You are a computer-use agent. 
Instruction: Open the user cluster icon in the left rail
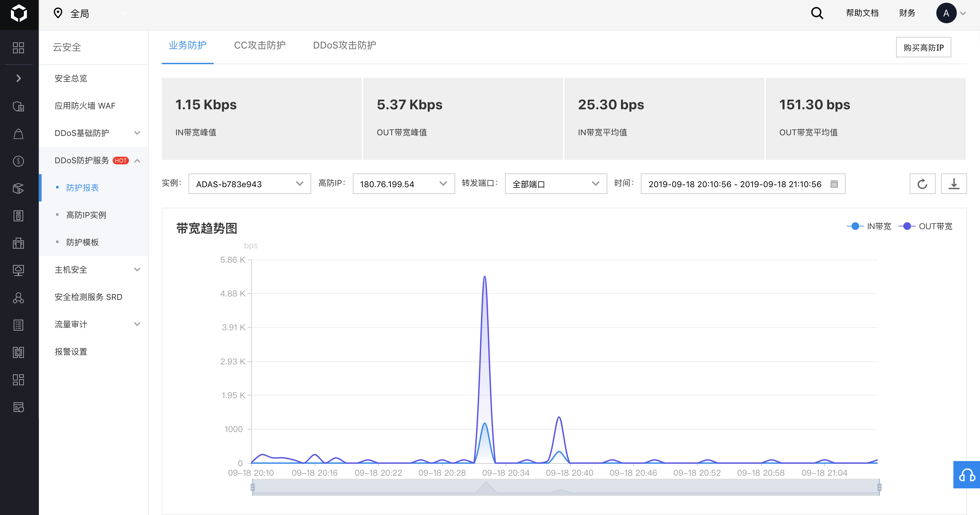[x=18, y=298]
